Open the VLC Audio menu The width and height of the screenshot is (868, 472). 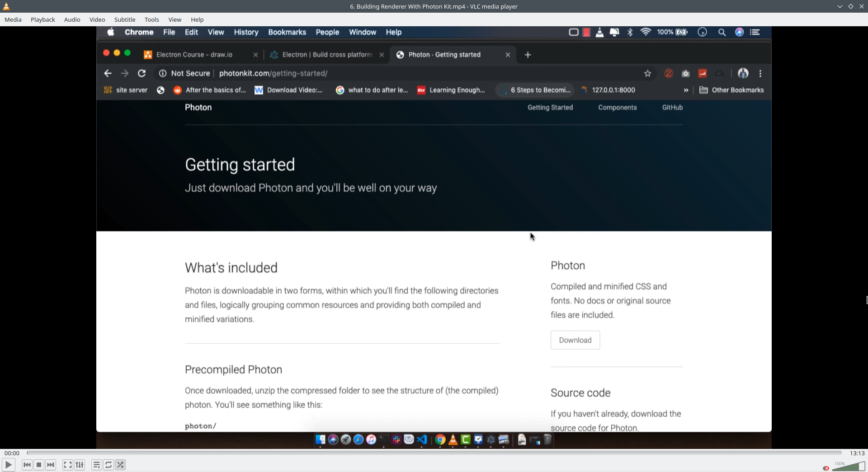[x=72, y=19]
